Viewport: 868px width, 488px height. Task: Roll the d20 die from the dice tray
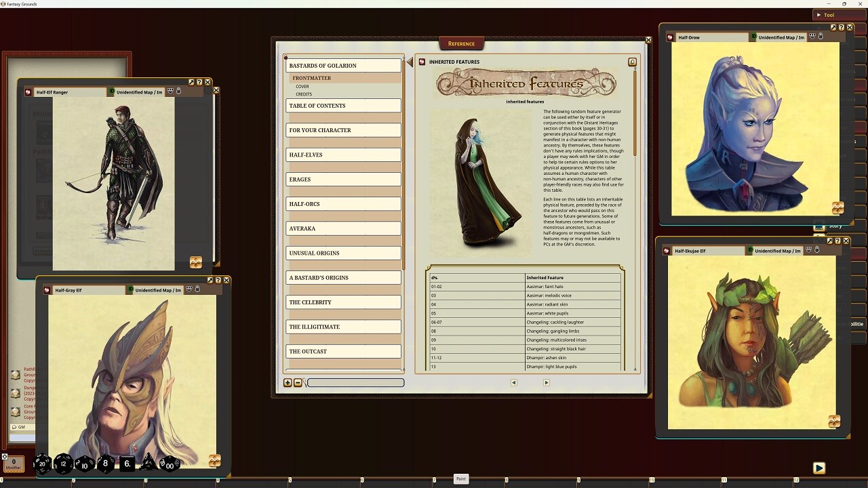click(42, 464)
